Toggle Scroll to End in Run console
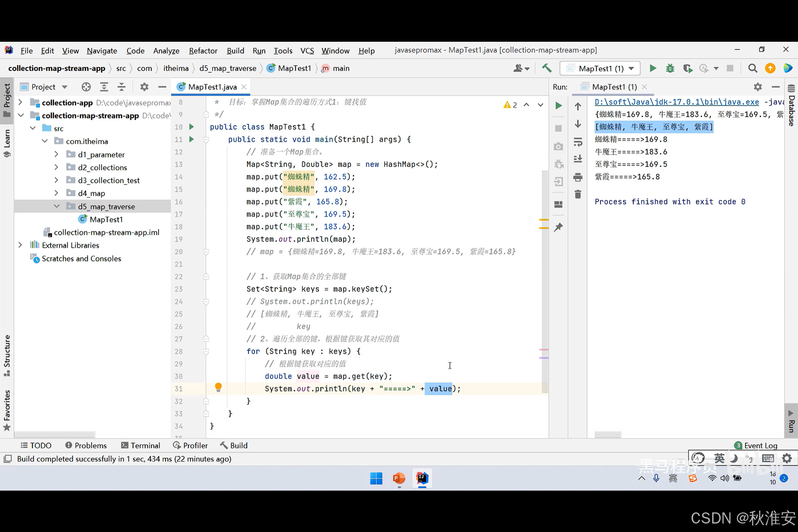 click(x=578, y=159)
